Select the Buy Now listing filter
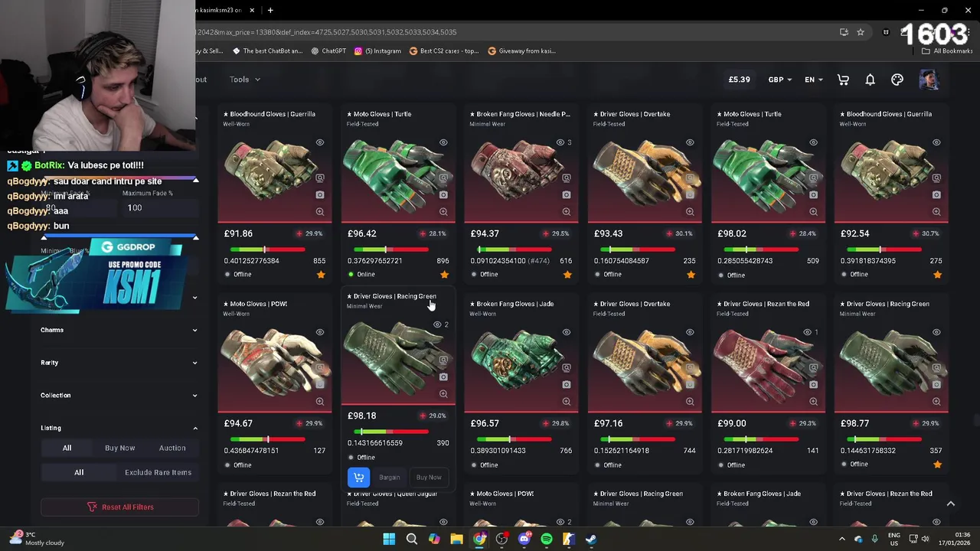The image size is (980, 551). pos(119,448)
